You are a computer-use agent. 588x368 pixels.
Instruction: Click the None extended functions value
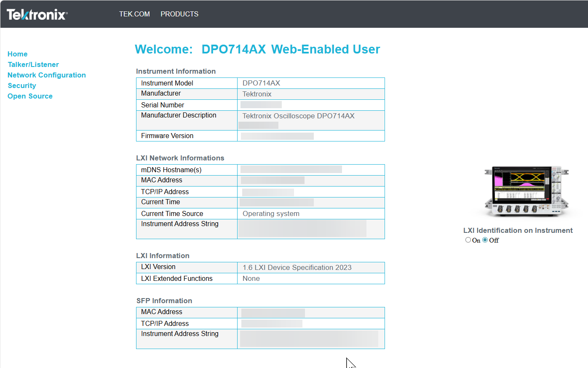251,278
